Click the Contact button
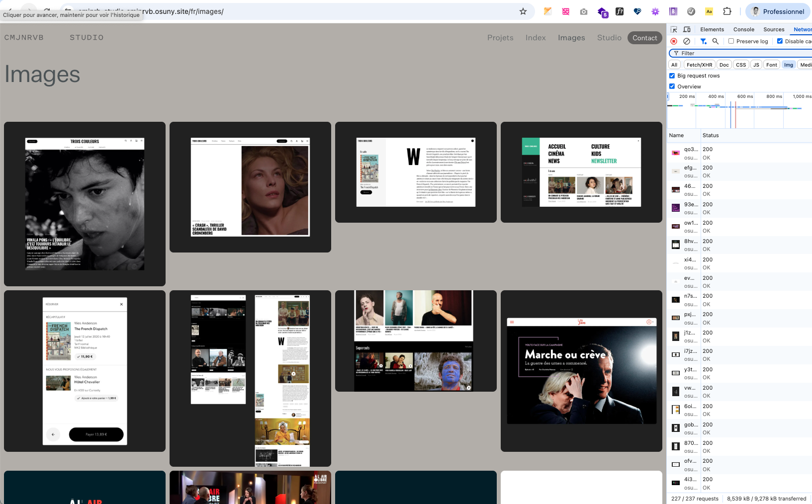This screenshot has width=812, height=504. pyautogui.click(x=644, y=38)
